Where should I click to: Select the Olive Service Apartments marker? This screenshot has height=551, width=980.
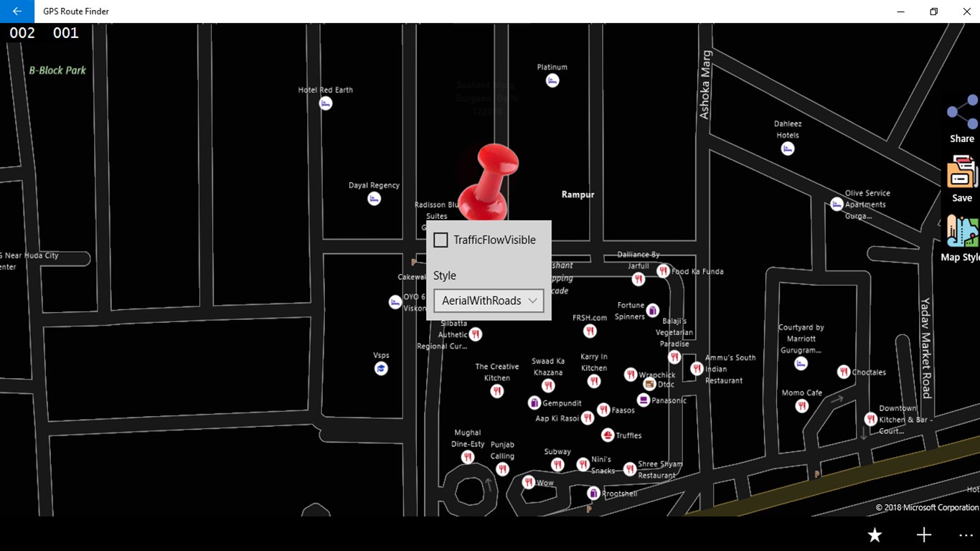pos(837,204)
